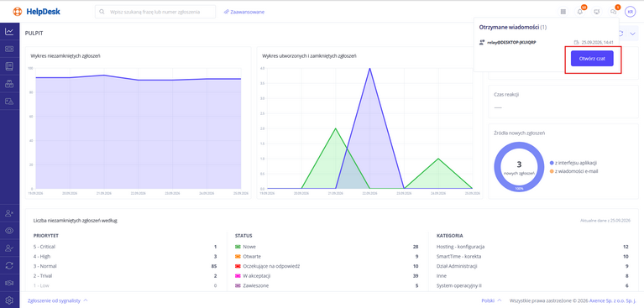Click the user with checkmark sidebar icon
The height and width of the screenshot is (308, 644).
[9, 248]
